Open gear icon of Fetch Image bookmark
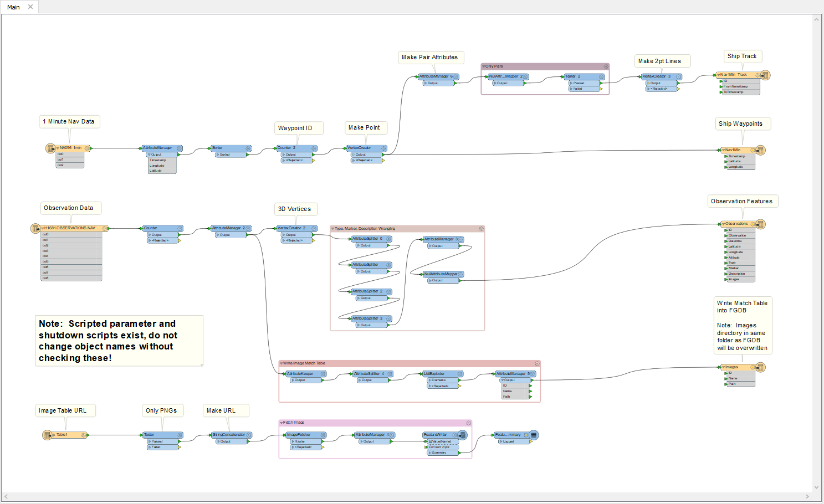This screenshot has height=504, width=824. 468,423
